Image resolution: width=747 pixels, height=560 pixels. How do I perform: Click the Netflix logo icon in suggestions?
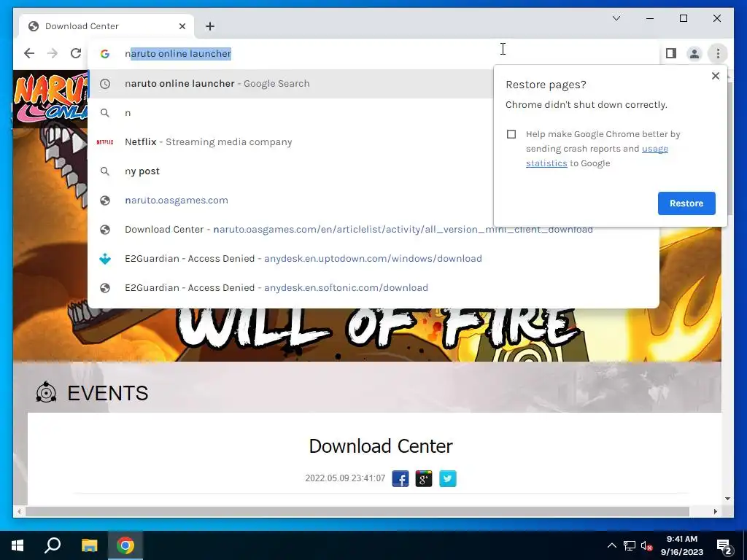(x=105, y=142)
